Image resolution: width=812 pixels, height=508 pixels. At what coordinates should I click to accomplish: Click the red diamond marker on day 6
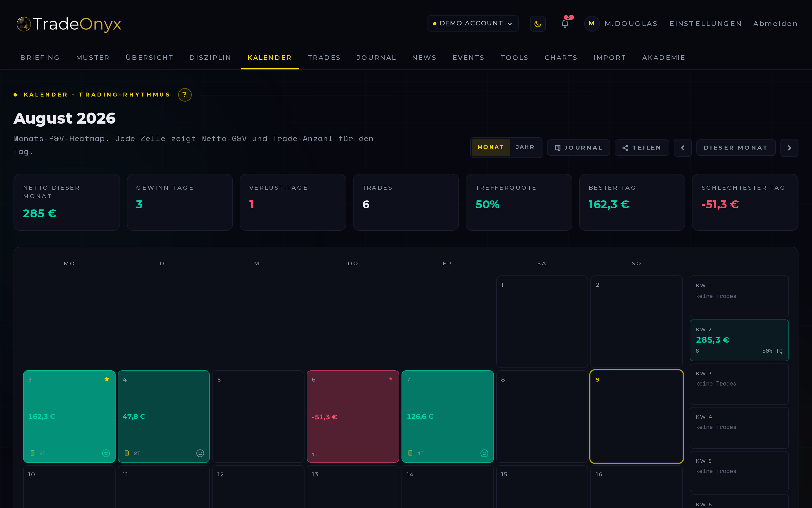coord(390,379)
